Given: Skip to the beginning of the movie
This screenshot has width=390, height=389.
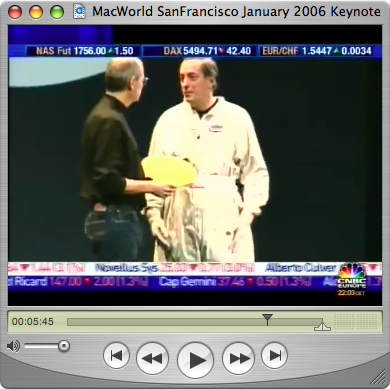Looking at the screenshot, I should pos(116,355).
